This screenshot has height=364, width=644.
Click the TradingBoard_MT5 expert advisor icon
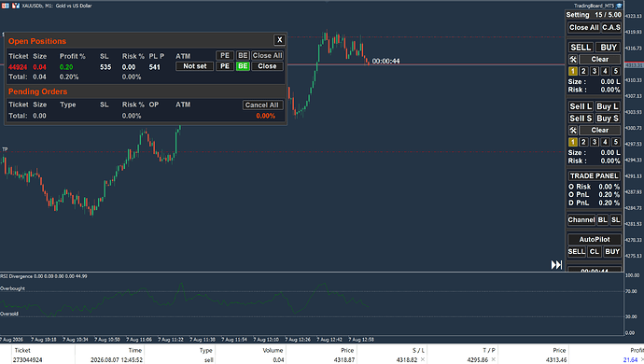(x=619, y=6)
